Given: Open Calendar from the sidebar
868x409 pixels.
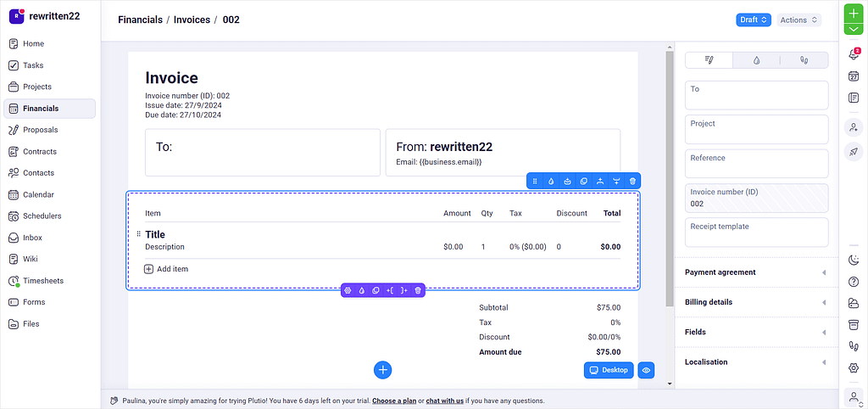Looking at the screenshot, I should click(49, 194).
